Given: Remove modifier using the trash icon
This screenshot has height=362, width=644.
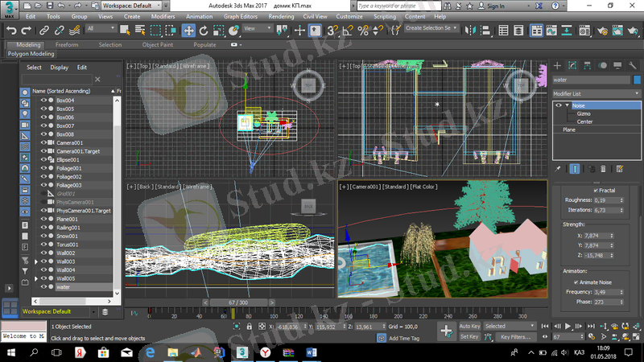Looking at the screenshot, I should pyautogui.click(x=601, y=168).
